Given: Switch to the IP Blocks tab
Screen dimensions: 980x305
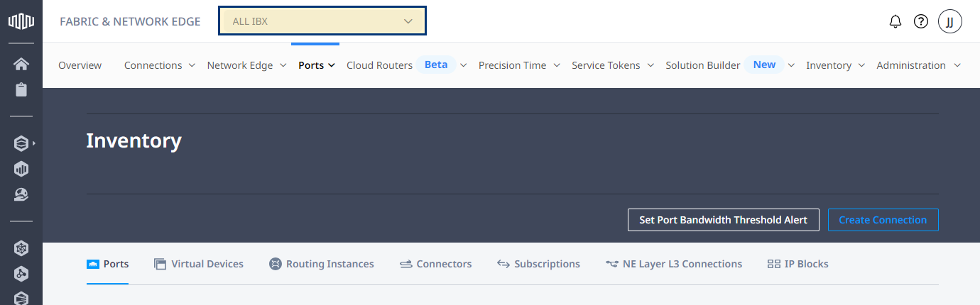Looking at the screenshot, I should click(x=798, y=264).
